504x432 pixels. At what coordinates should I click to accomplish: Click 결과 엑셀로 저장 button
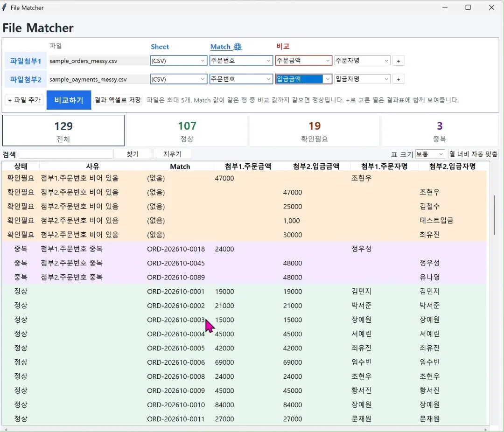coord(118,100)
